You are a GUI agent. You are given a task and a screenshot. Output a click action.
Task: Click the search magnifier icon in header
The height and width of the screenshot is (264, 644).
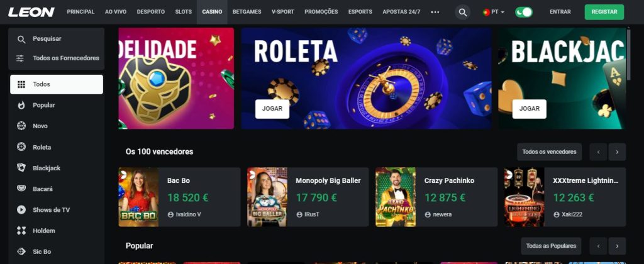click(x=462, y=13)
